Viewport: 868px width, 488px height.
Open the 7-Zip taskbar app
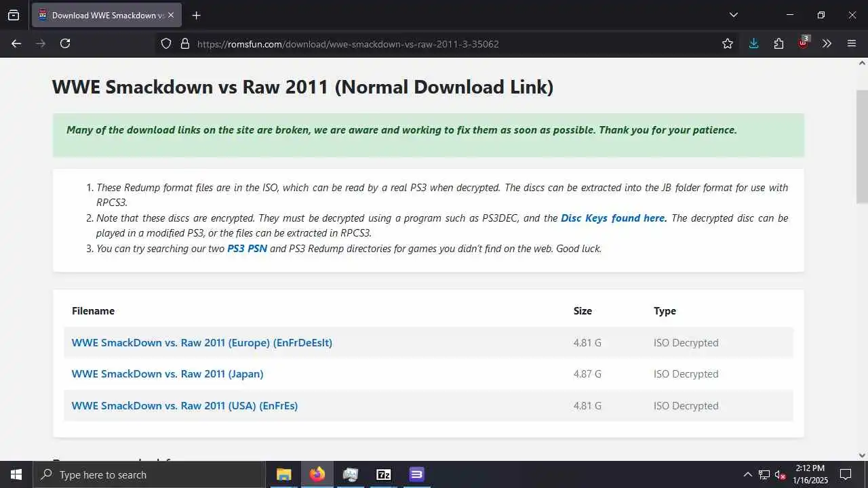383,474
